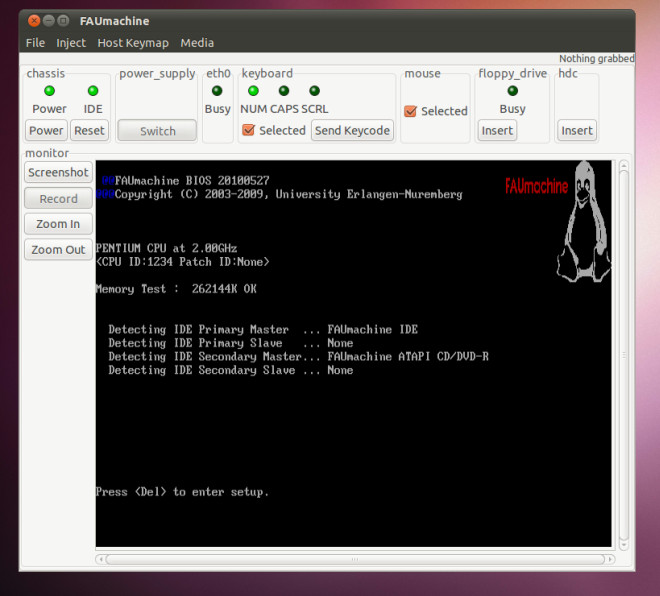This screenshot has width=660, height=596.
Task: Click the hdc Insert button
Action: [577, 130]
